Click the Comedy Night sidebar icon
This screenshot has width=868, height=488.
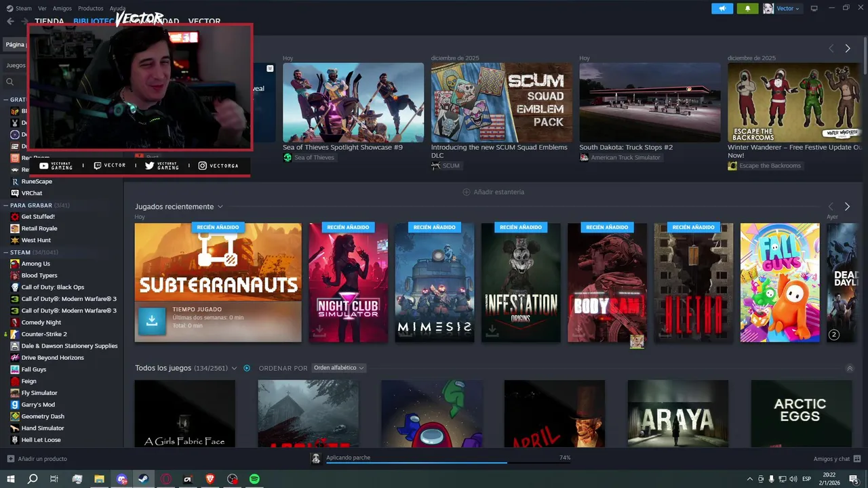coord(15,323)
